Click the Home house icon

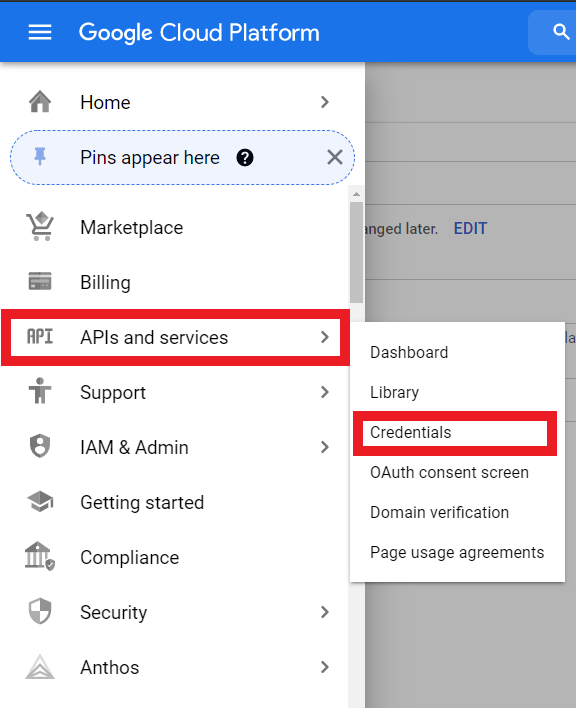(x=40, y=102)
